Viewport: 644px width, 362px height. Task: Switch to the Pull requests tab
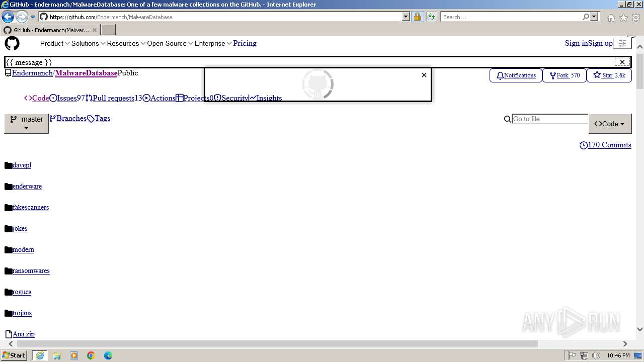[114, 98]
